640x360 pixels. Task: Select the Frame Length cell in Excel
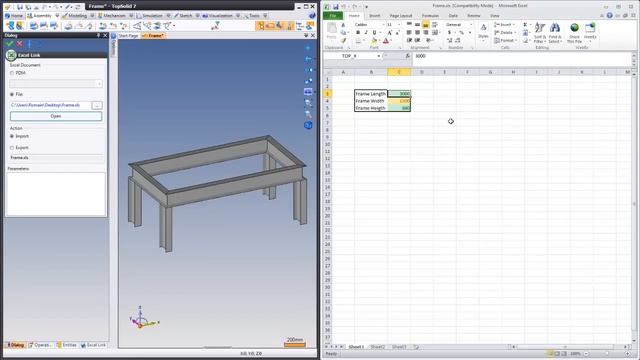point(371,94)
